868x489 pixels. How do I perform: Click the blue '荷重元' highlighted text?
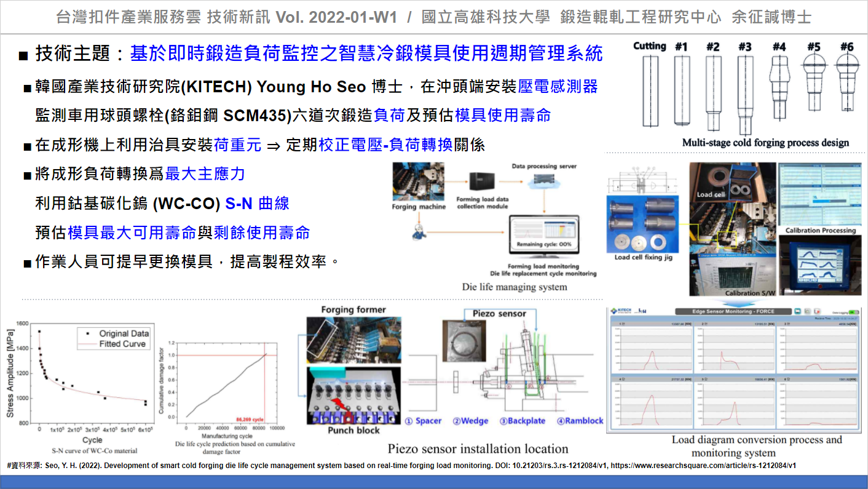coord(237,145)
